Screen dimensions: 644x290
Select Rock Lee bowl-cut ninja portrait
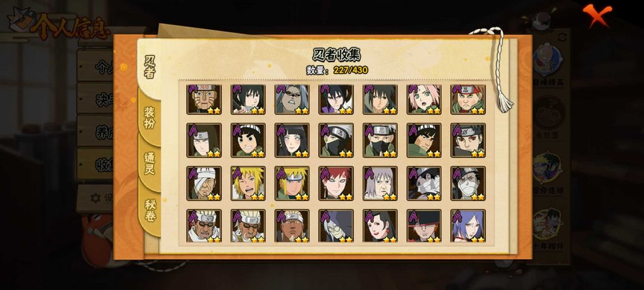click(248, 140)
